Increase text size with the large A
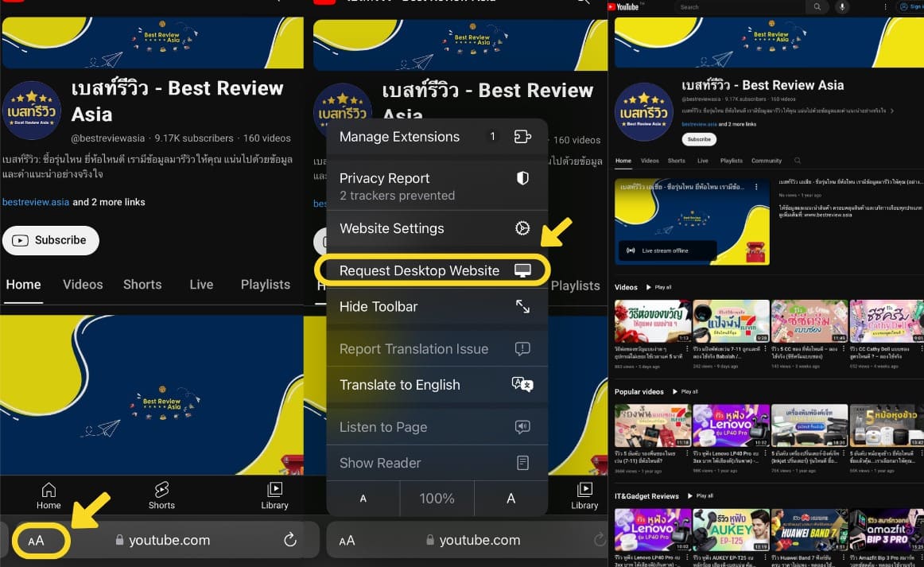 511,499
